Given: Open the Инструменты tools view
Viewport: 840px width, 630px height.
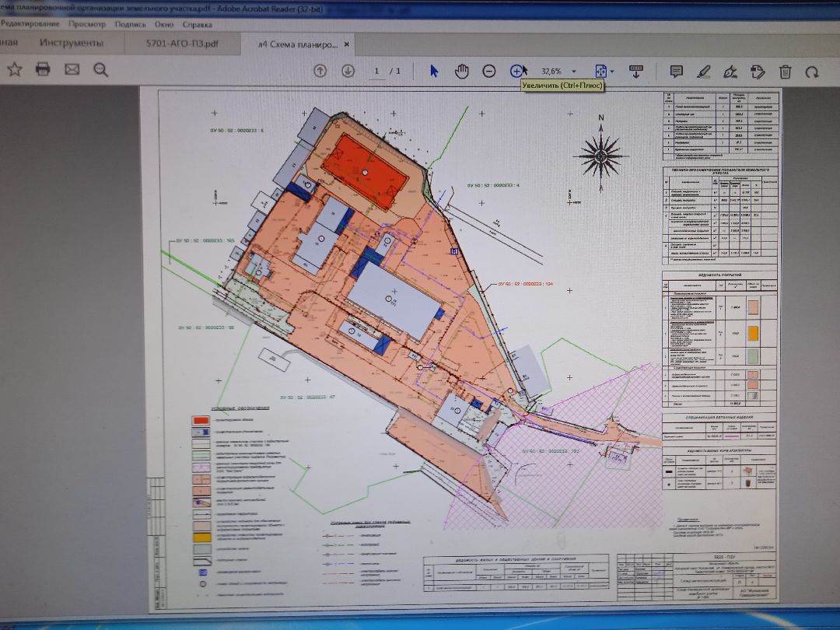Looking at the screenshot, I should pos(71,43).
